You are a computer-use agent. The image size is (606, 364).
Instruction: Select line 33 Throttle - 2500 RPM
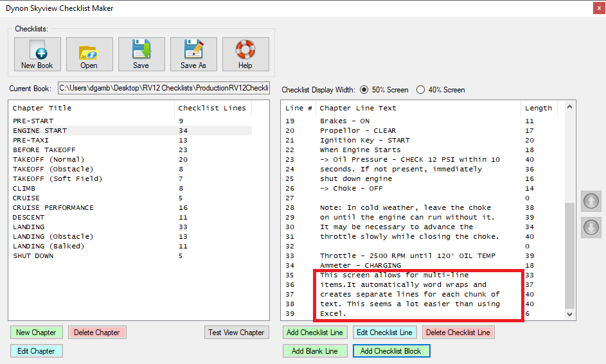click(421, 256)
